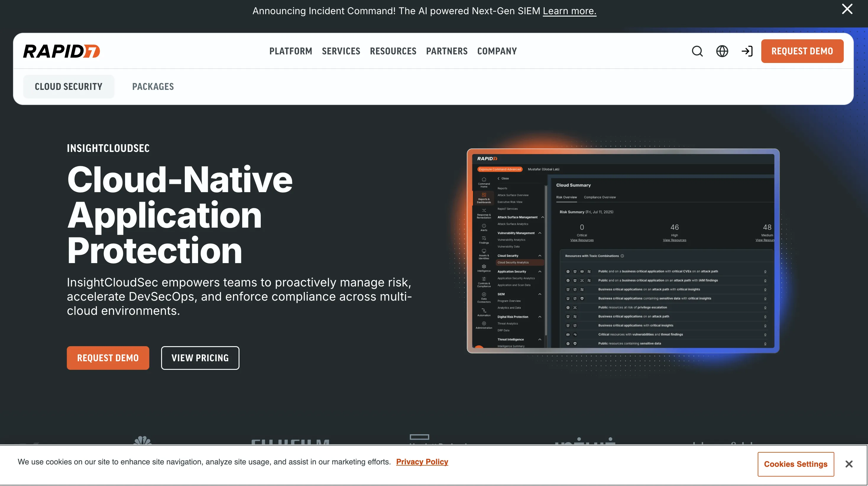Click the Rapid7 logo
868x486 pixels.
pyautogui.click(x=61, y=51)
